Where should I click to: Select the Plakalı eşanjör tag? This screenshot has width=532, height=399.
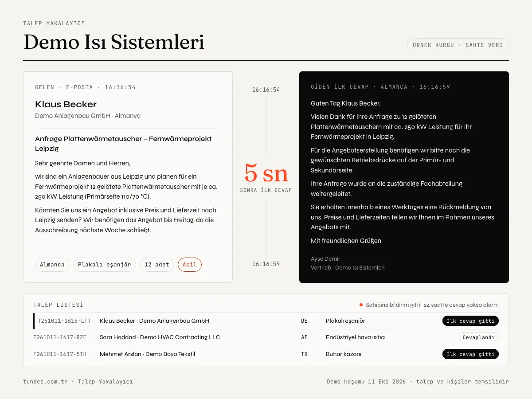pyautogui.click(x=105, y=265)
